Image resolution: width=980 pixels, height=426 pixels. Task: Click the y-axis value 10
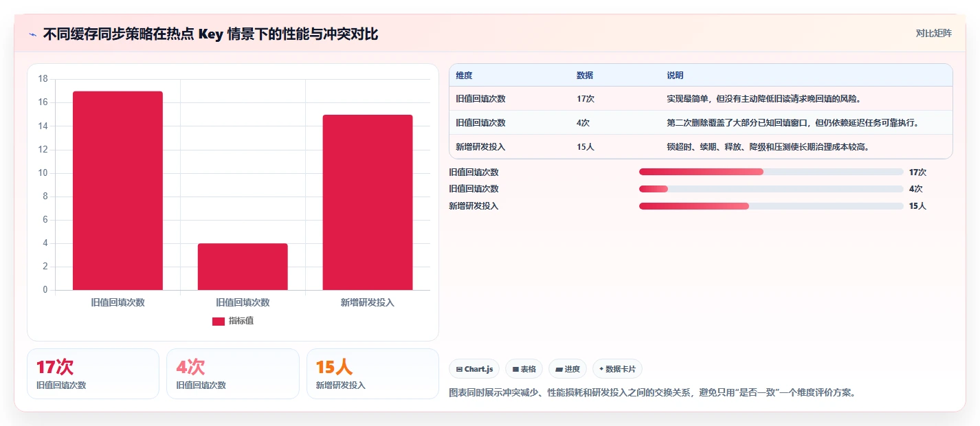point(43,173)
